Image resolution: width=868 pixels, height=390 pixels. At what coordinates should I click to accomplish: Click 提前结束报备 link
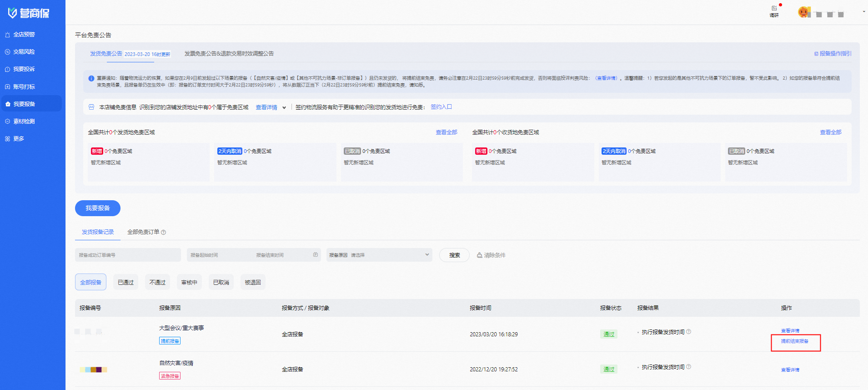795,341
